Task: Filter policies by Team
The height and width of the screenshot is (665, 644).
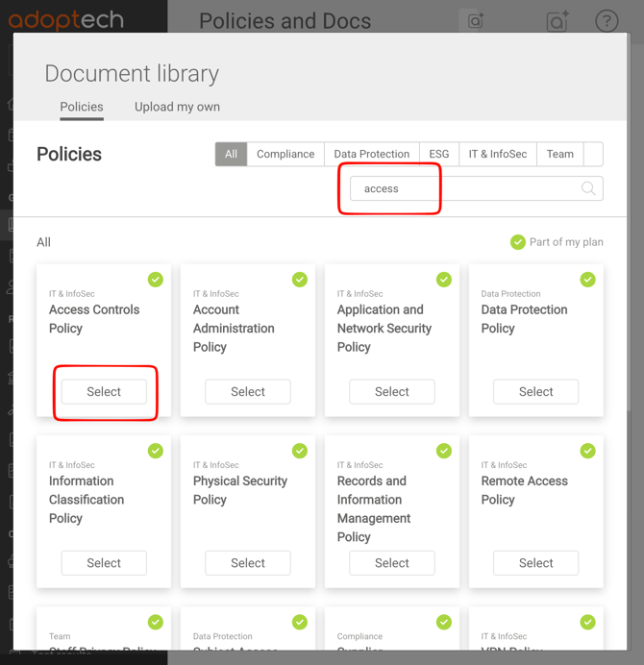Action: click(x=559, y=154)
